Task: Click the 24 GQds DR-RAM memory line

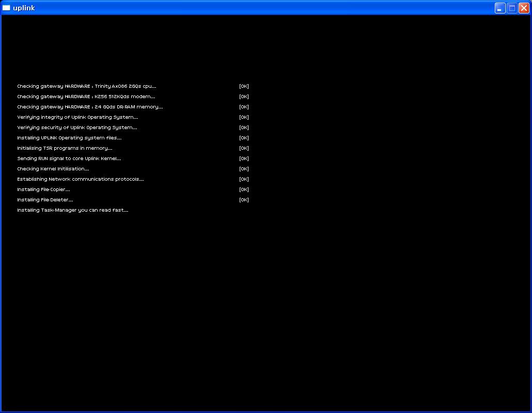Action: click(90, 107)
